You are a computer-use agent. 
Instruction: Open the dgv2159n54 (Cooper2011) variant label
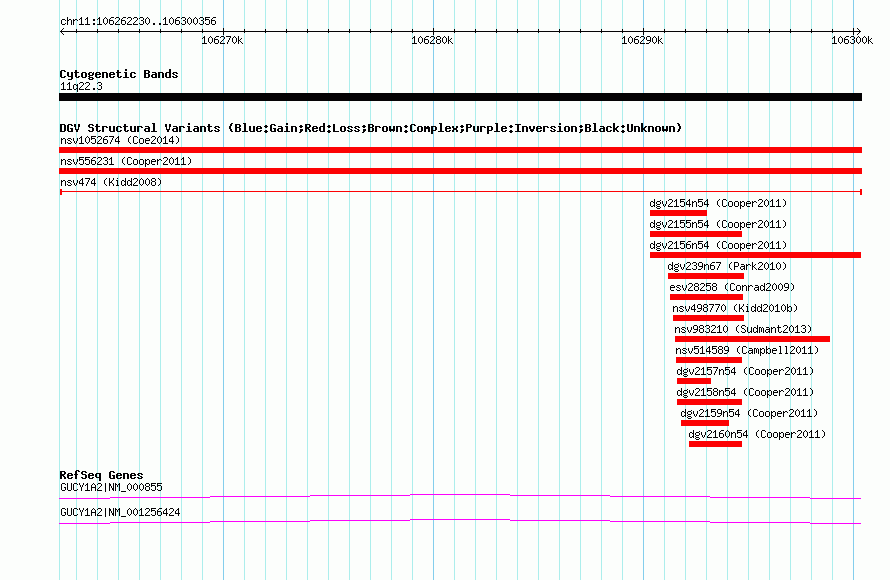coord(749,413)
